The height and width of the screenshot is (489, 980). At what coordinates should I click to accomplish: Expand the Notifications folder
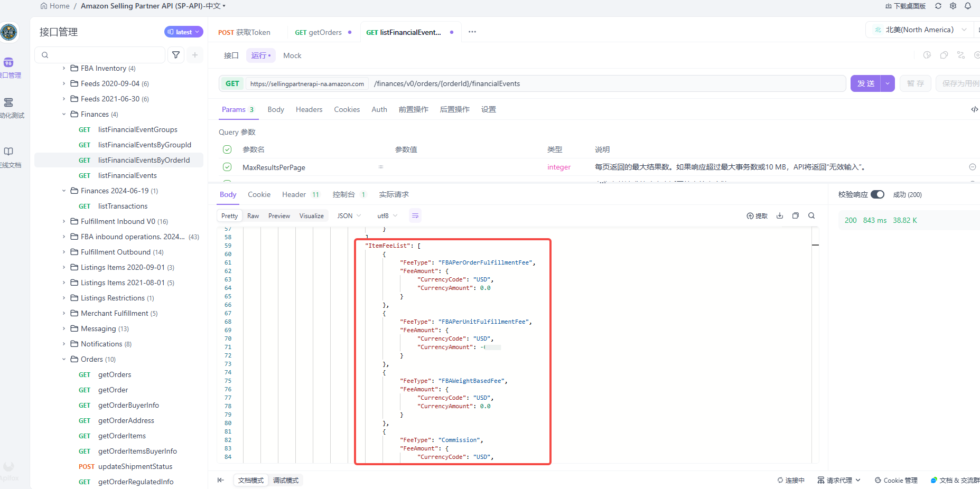64,344
